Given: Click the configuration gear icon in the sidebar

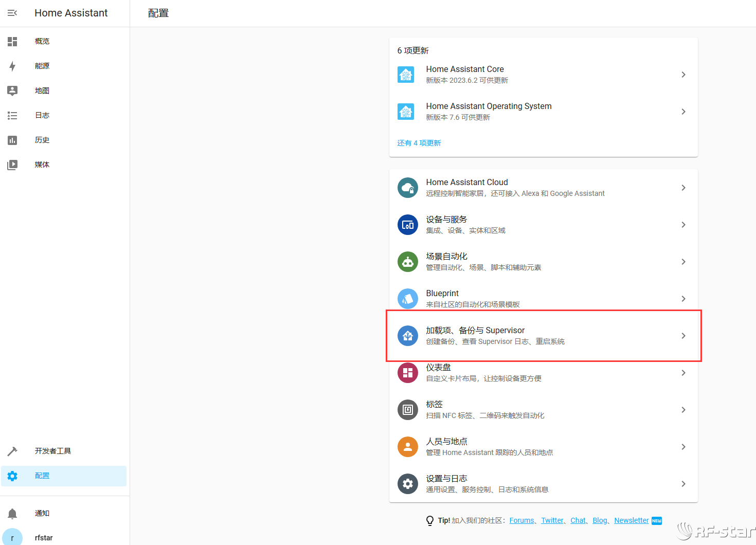Looking at the screenshot, I should [x=12, y=476].
